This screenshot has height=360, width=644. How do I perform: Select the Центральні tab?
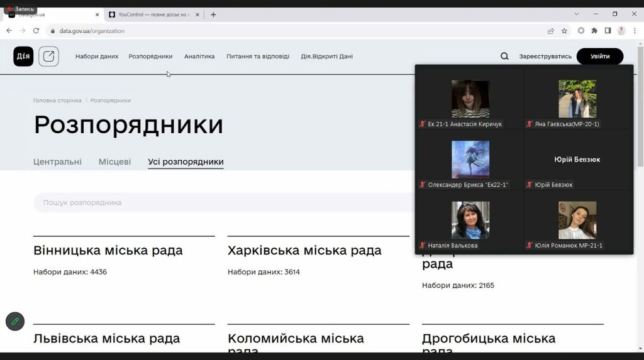(57, 162)
